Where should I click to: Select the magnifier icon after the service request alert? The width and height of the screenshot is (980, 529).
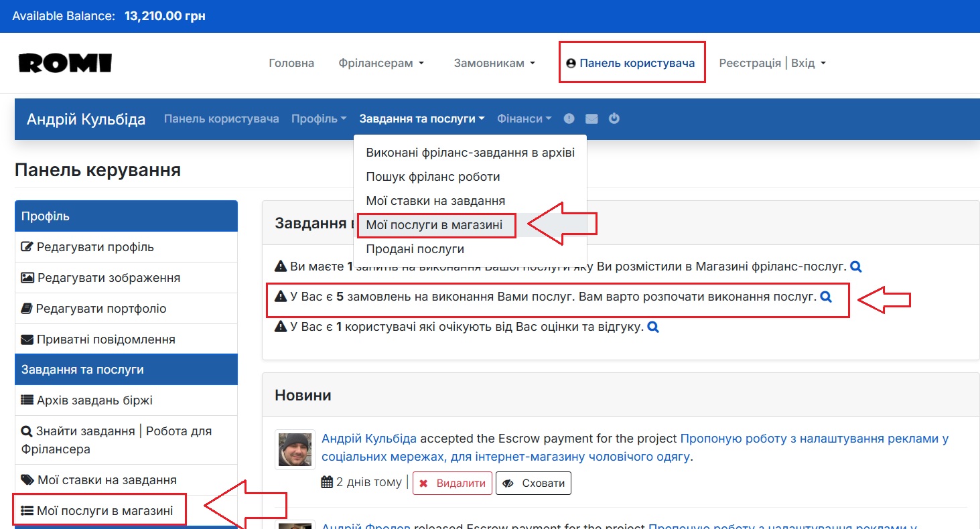[855, 266]
